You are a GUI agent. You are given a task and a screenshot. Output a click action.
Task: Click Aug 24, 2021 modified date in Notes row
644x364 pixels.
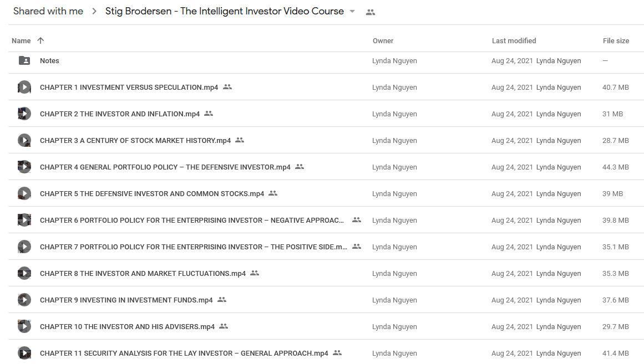click(x=512, y=61)
